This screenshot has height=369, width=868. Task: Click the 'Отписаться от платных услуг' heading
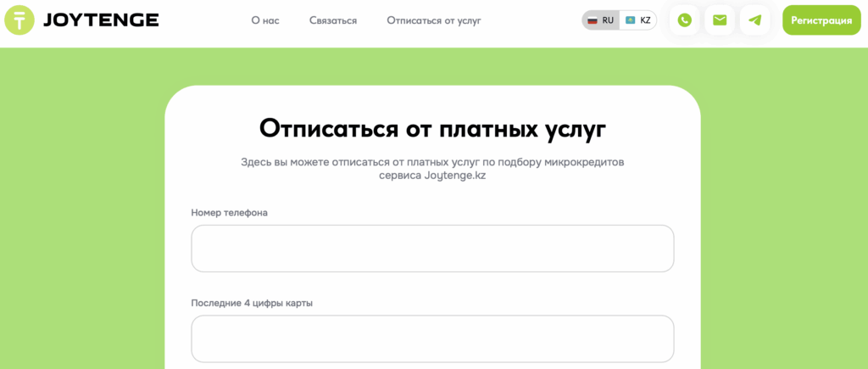pyautogui.click(x=432, y=128)
